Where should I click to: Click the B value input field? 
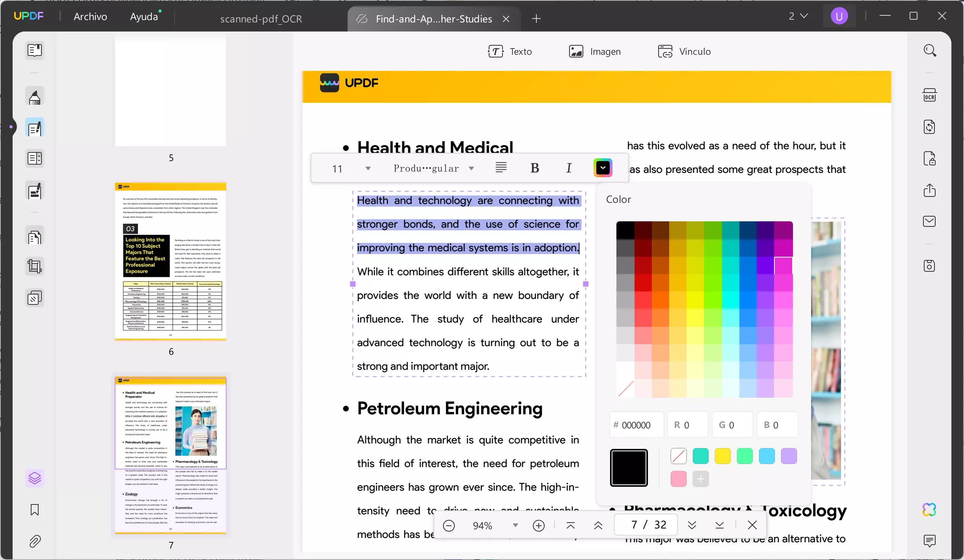pos(778,425)
